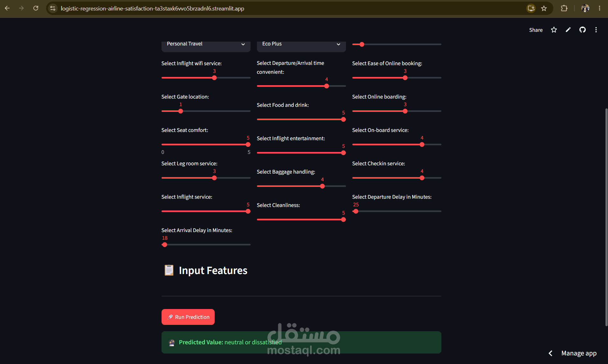
Task: Click the Select Cleanliness label
Action: [x=278, y=205]
